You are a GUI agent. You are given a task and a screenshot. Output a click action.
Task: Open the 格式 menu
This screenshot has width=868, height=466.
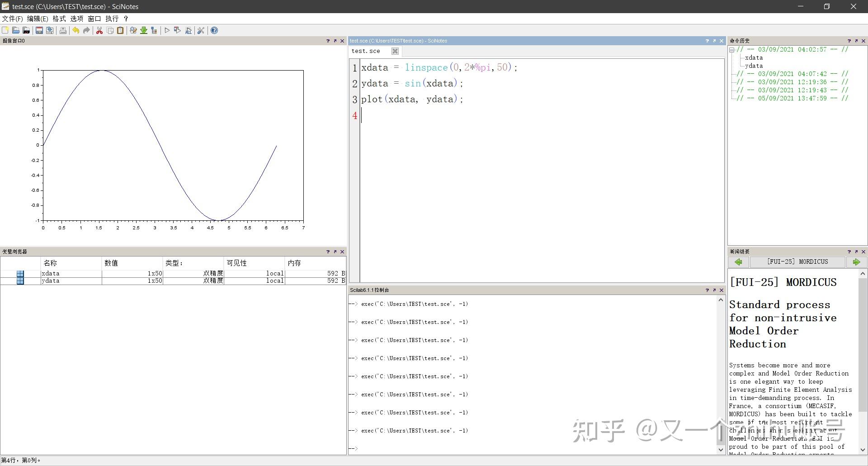pyautogui.click(x=59, y=19)
